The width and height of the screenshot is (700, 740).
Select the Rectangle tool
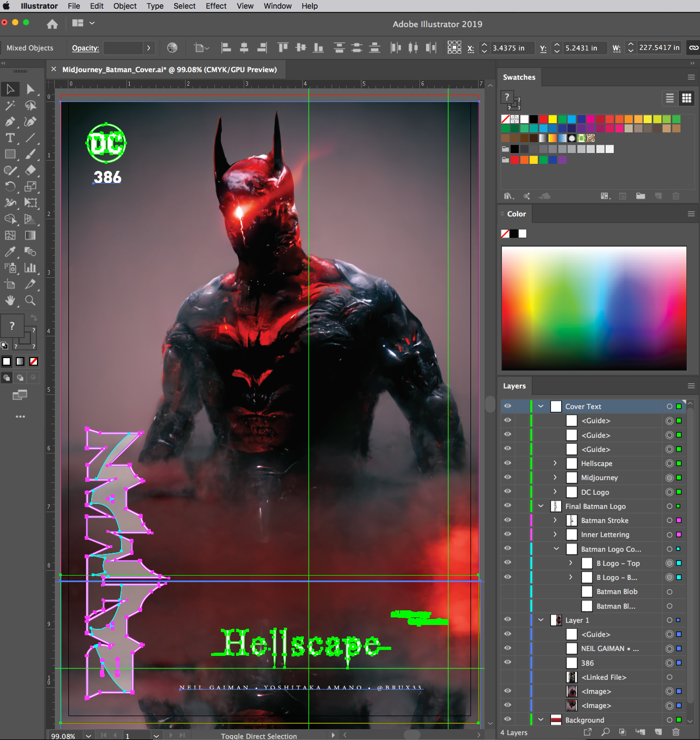pos(10,154)
